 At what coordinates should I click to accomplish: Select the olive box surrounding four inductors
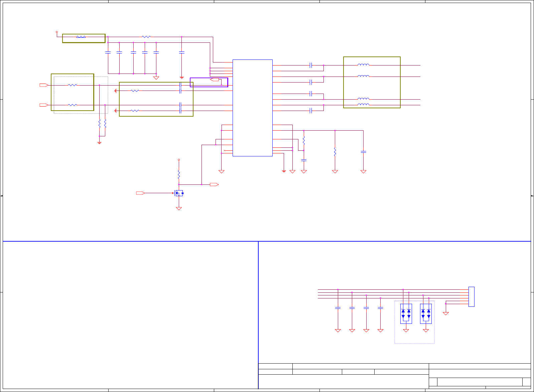tap(372, 82)
